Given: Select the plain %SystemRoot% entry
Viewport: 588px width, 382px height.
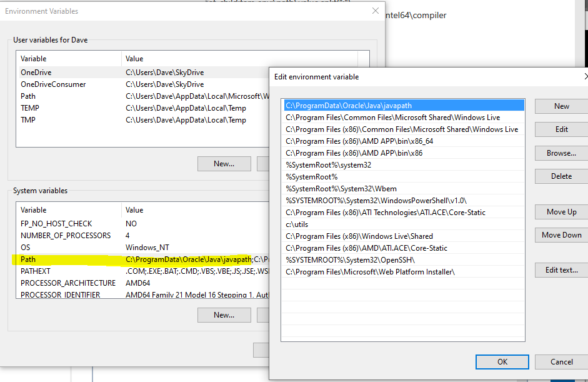Looking at the screenshot, I should [x=403, y=177].
